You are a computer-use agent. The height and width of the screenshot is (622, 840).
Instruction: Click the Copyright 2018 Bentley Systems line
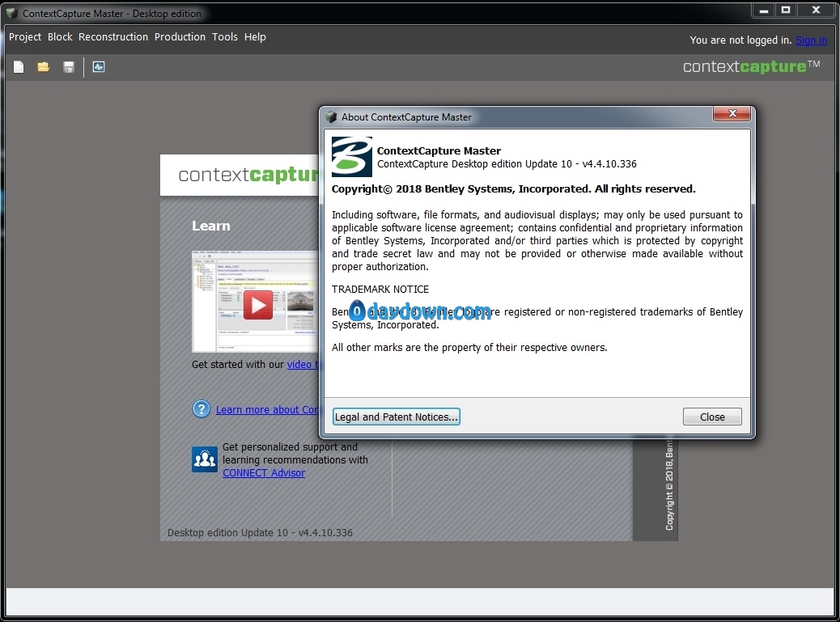[x=514, y=189]
